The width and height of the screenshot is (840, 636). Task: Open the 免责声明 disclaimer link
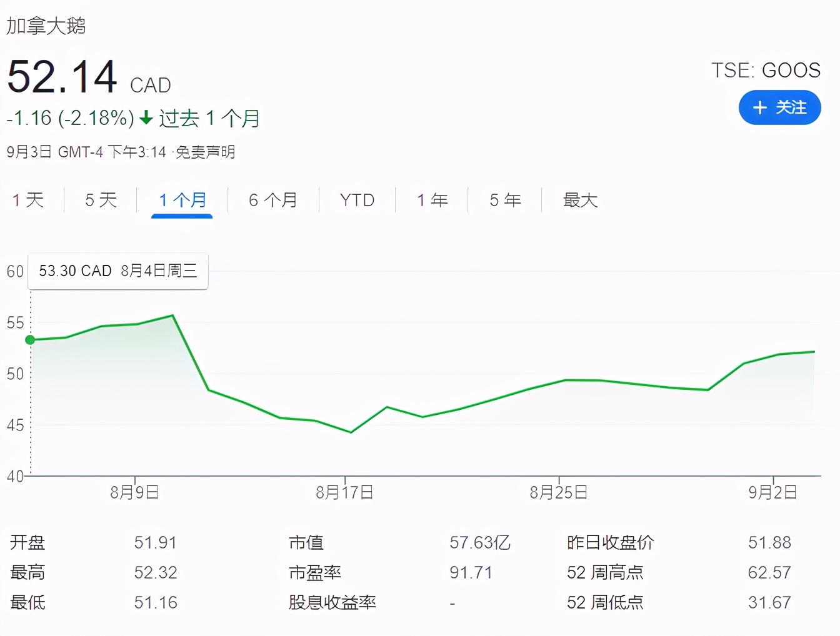205,152
